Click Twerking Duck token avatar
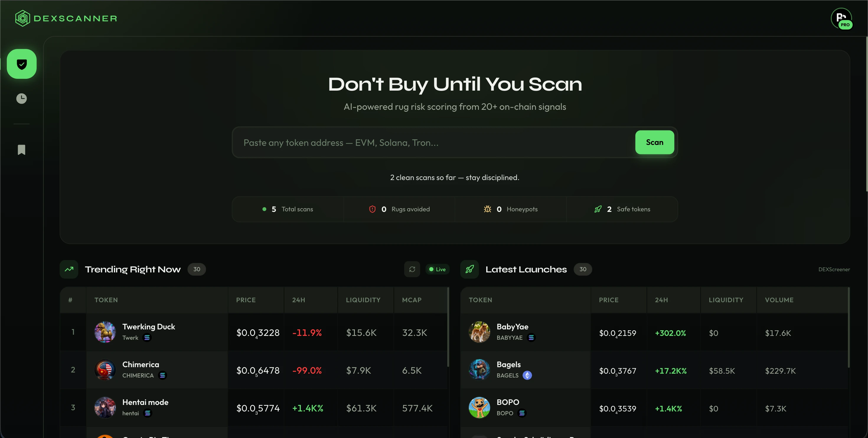 tap(105, 332)
